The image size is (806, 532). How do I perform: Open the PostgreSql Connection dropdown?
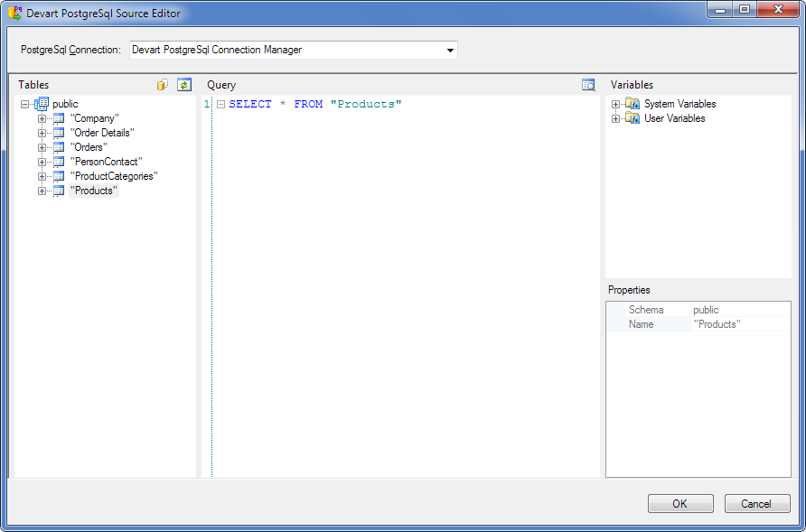(x=450, y=51)
